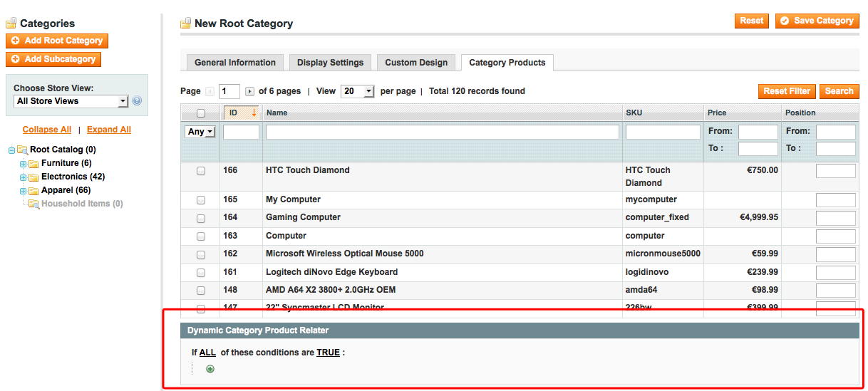Click the Furniture folder icon
Screen dimensions: 868x391
pos(33,164)
